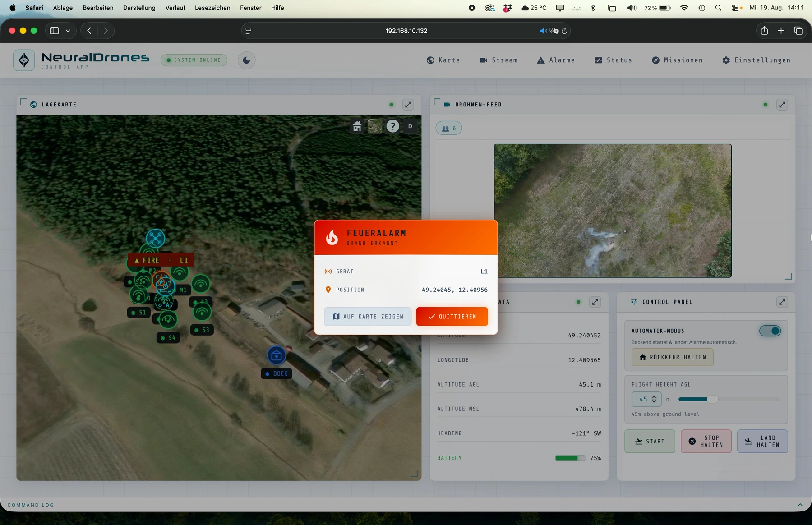Select the DOCK marker on the map
This screenshot has height=525, width=812.
point(276,356)
